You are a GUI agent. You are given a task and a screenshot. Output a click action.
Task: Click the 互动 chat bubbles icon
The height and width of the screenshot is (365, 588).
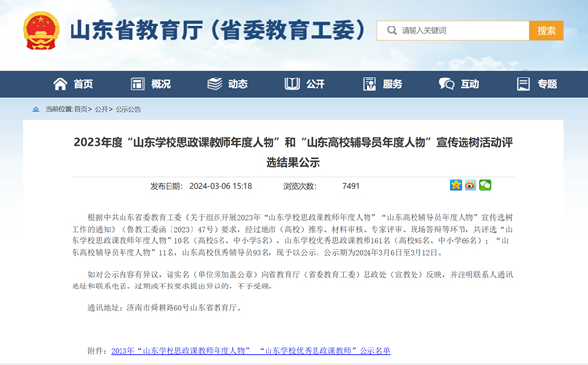446,83
